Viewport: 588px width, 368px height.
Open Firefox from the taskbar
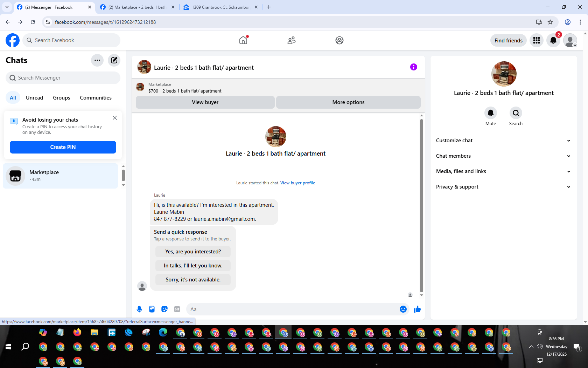click(77, 332)
